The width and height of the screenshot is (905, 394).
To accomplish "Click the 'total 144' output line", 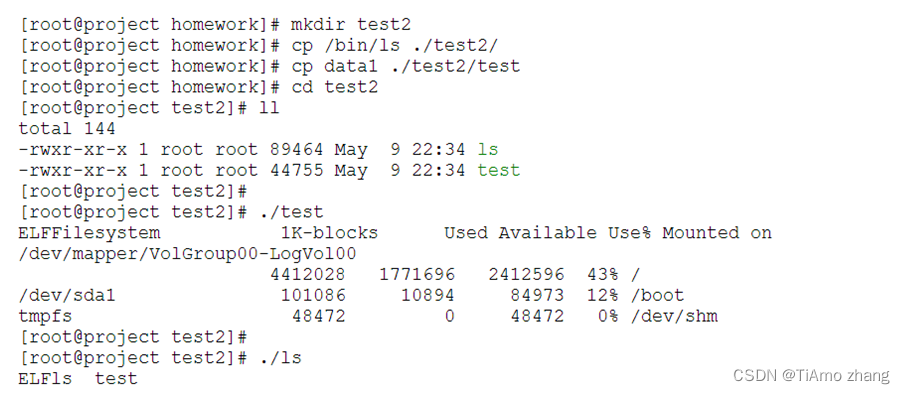I will 67,129.
